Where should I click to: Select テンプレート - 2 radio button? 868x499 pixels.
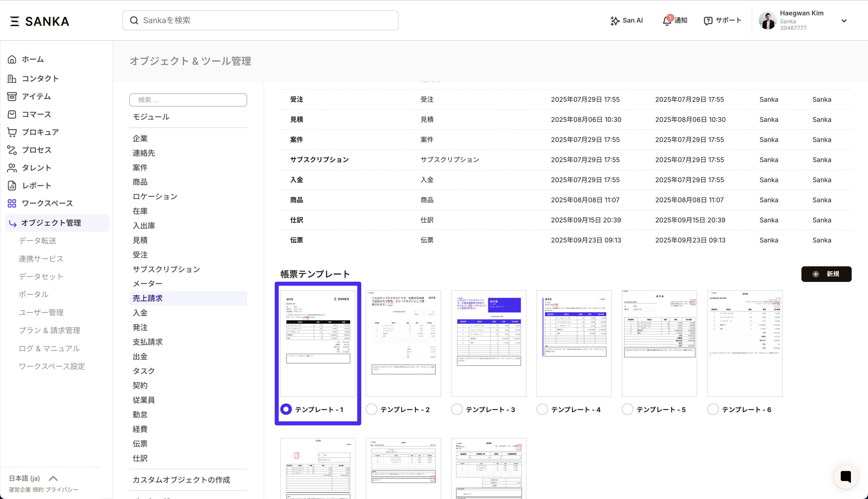pyautogui.click(x=371, y=409)
